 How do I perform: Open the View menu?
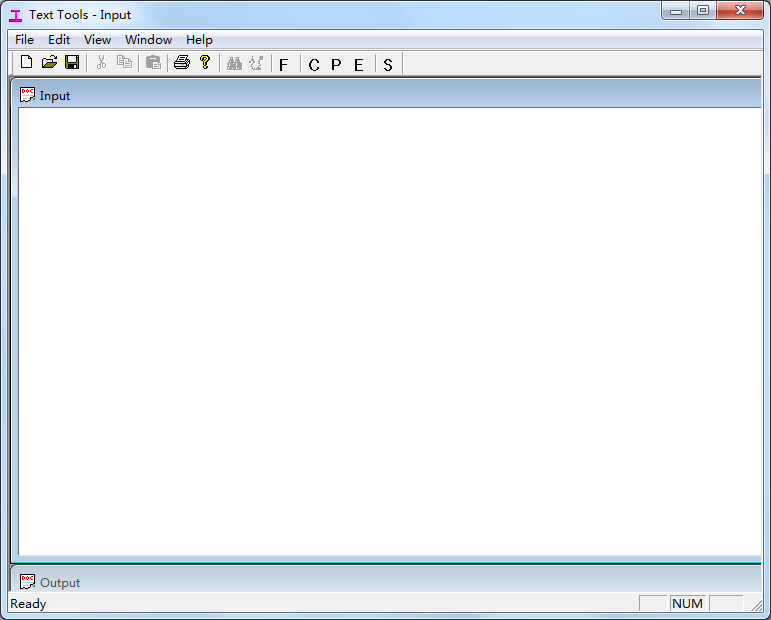(x=97, y=40)
